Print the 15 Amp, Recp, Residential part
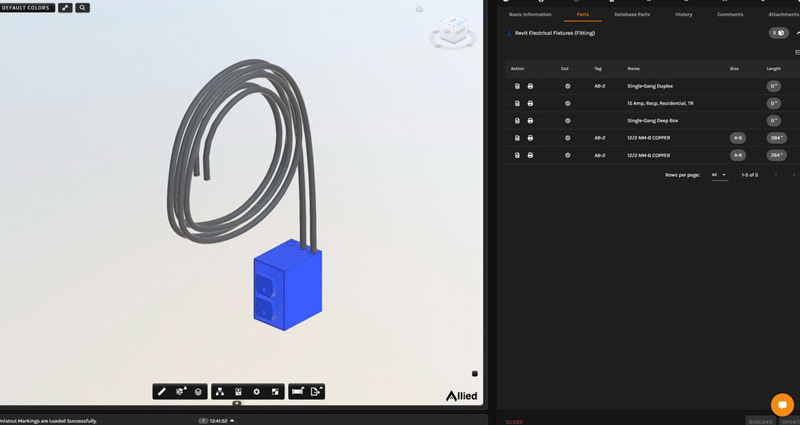The width and height of the screenshot is (800, 425). [x=530, y=104]
